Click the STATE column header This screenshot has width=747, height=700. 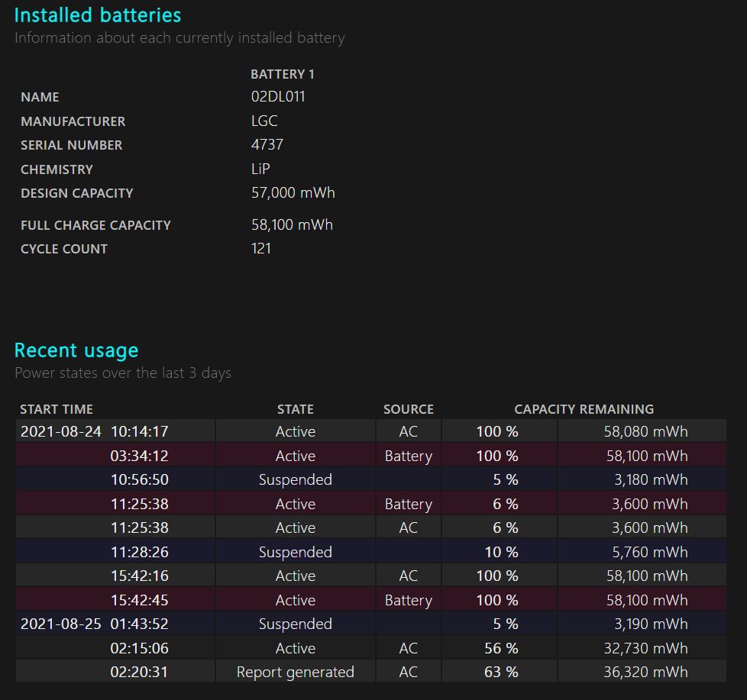[x=295, y=409]
